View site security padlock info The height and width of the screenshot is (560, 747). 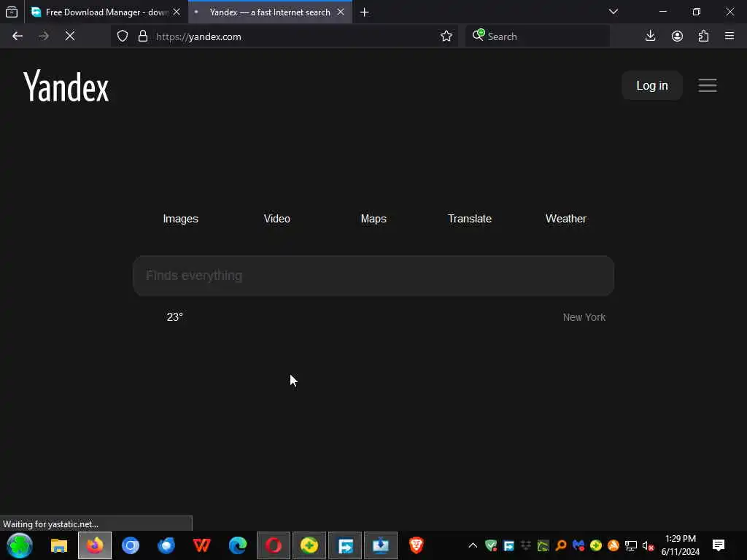[142, 36]
